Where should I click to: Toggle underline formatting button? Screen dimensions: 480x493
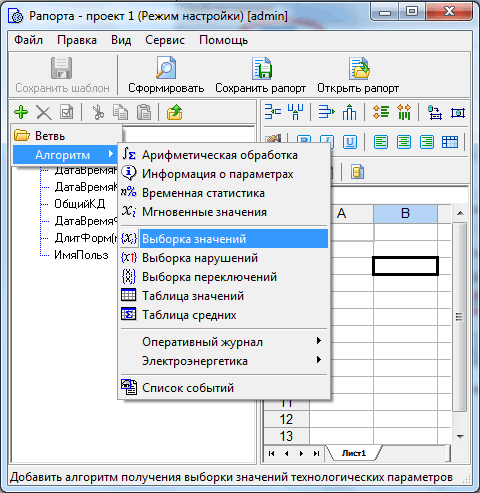click(x=350, y=142)
